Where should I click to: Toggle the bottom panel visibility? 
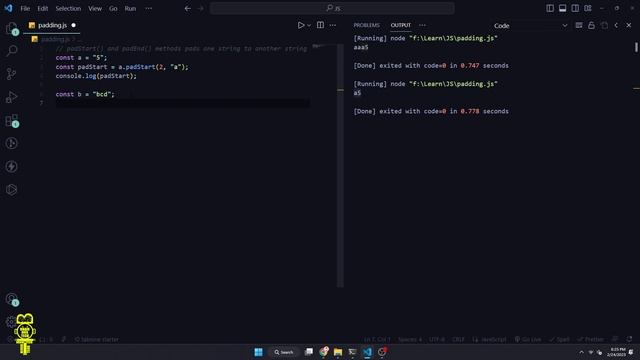click(562, 8)
